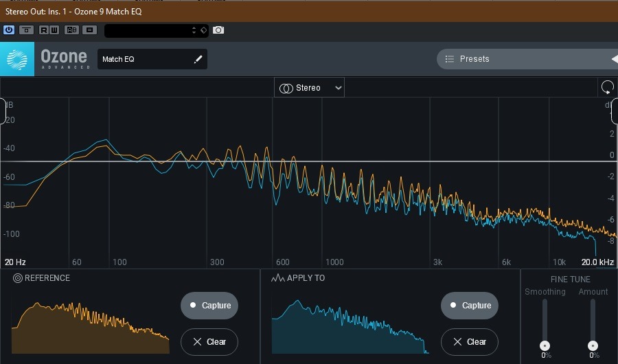Click the Amount slider handle
Screen dimensions: 618x364
coord(593,346)
